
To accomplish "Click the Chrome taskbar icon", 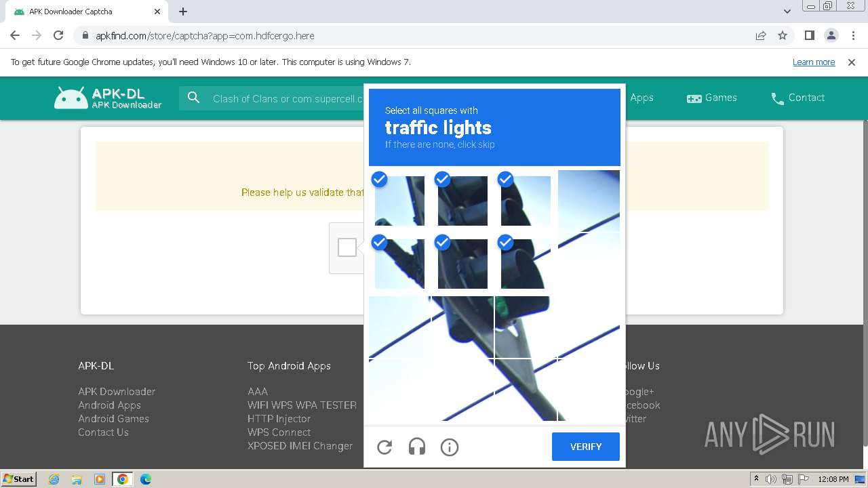I will tap(123, 479).
